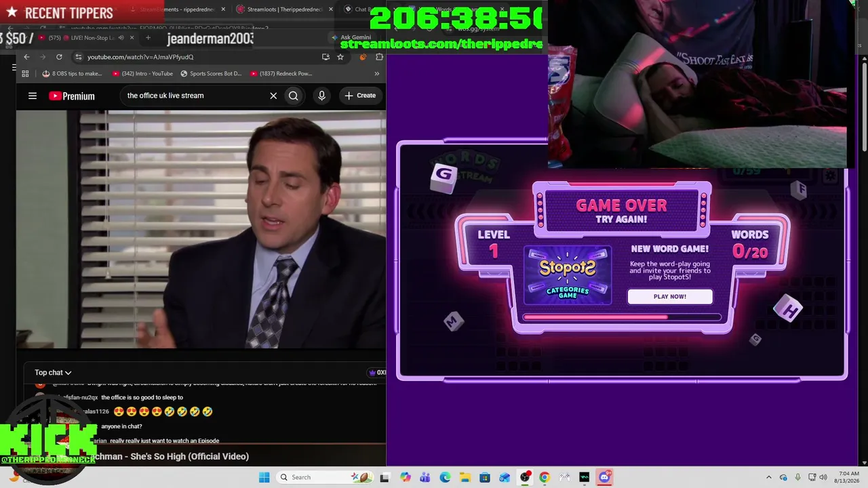Open the '(1837) Redneck Pow...' bookmark
This screenshot has height=488, width=868.
point(281,73)
